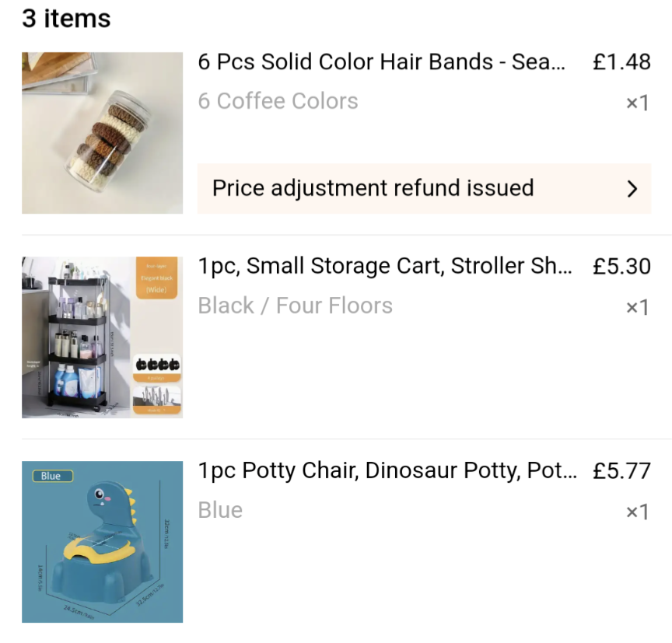Click the '6 Coffee Colors' variant text

pyautogui.click(x=278, y=101)
